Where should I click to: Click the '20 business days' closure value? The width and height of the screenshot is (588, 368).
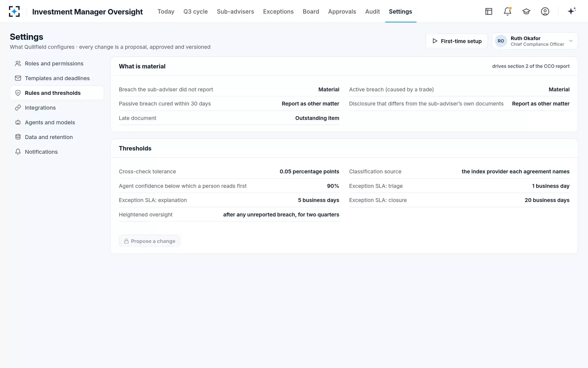(x=547, y=200)
